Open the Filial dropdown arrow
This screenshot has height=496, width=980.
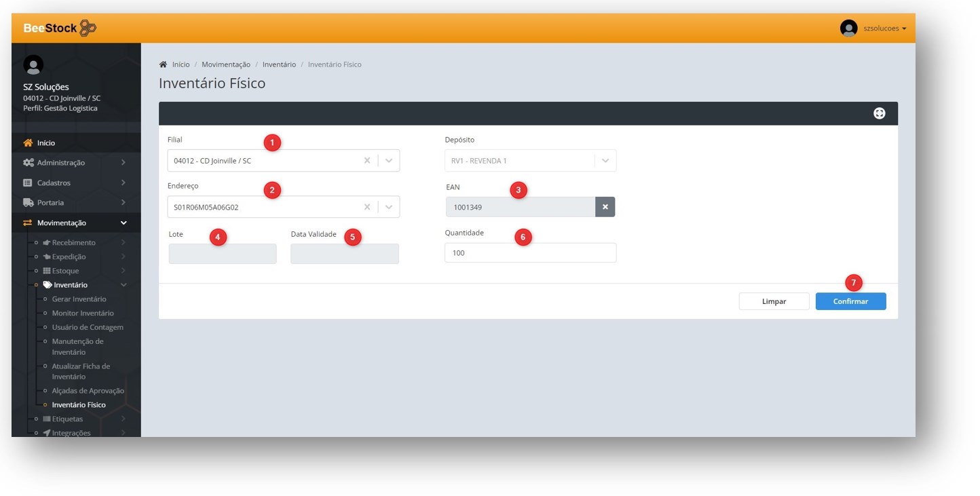tap(389, 161)
